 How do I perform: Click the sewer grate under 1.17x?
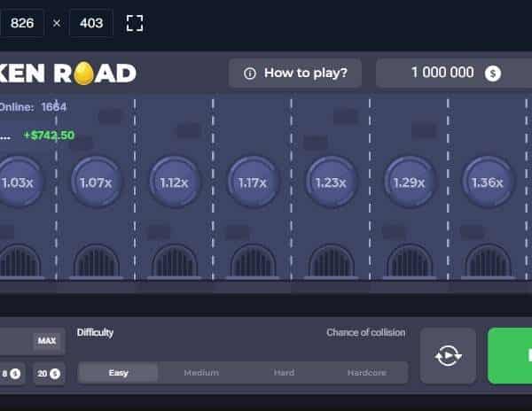[253, 260]
